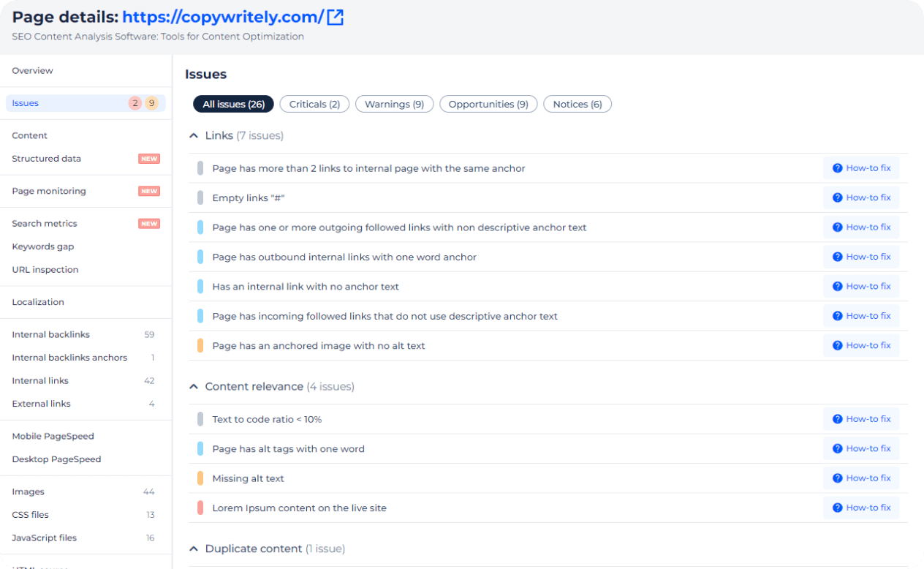
Task: Collapse the Content relevance (4 issues) section
Action: pyautogui.click(x=194, y=387)
